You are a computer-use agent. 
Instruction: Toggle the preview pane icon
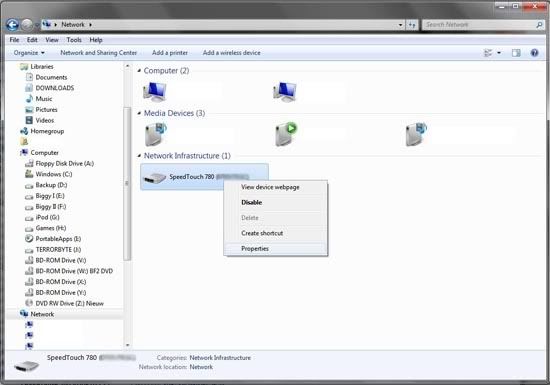pos(516,53)
